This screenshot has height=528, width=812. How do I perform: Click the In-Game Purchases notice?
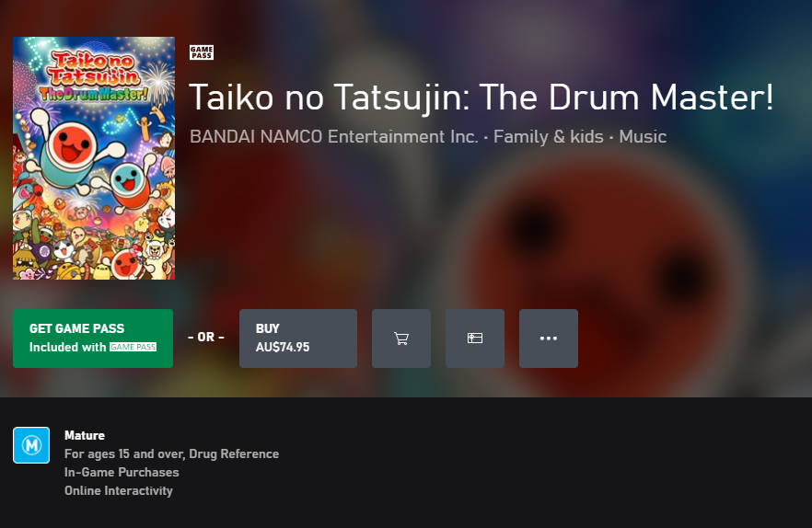122,472
